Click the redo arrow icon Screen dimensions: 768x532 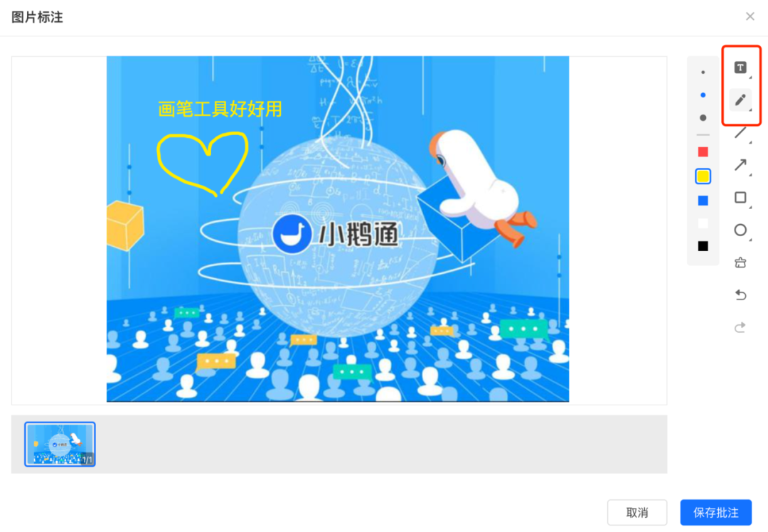(x=740, y=327)
